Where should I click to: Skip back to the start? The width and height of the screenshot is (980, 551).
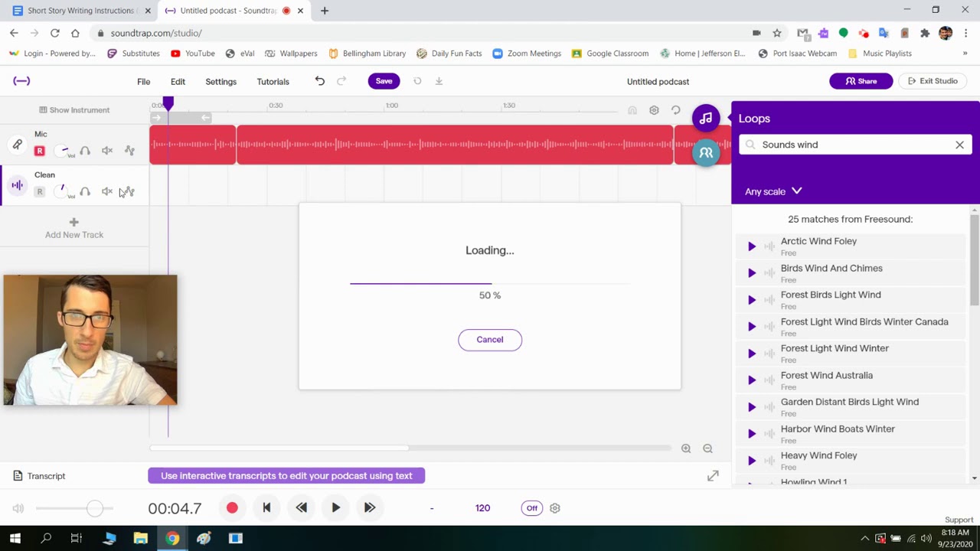(x=266, y=508)
